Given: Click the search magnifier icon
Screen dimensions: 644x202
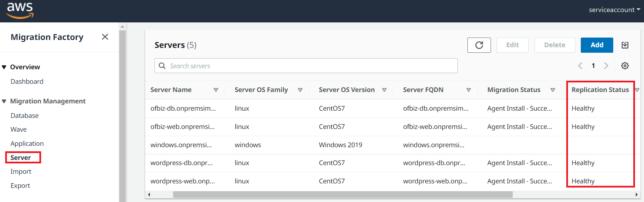Looking at the screenshot, I should [x=162, y=65].
